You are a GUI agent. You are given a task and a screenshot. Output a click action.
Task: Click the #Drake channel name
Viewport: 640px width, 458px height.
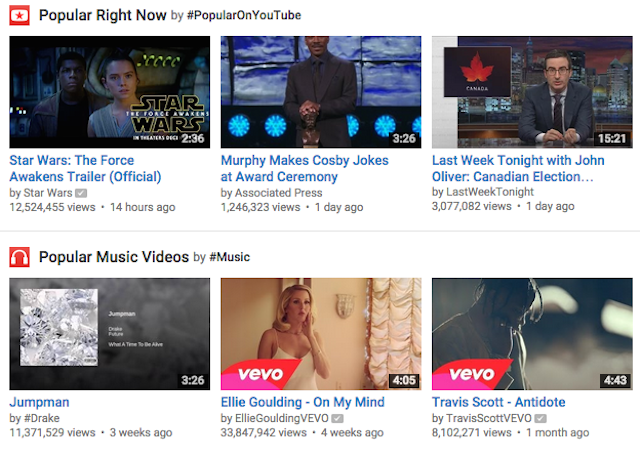point(42,418)
